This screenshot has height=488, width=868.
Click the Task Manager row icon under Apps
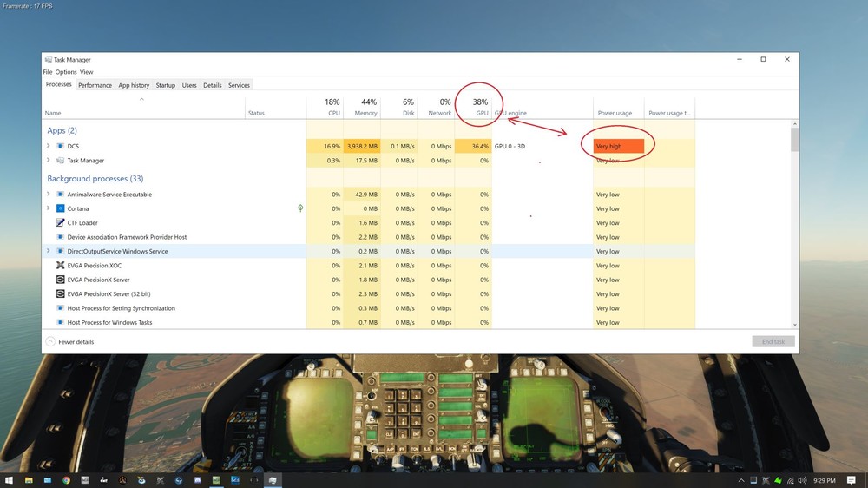pyautogui.click(x=61, y=161)
